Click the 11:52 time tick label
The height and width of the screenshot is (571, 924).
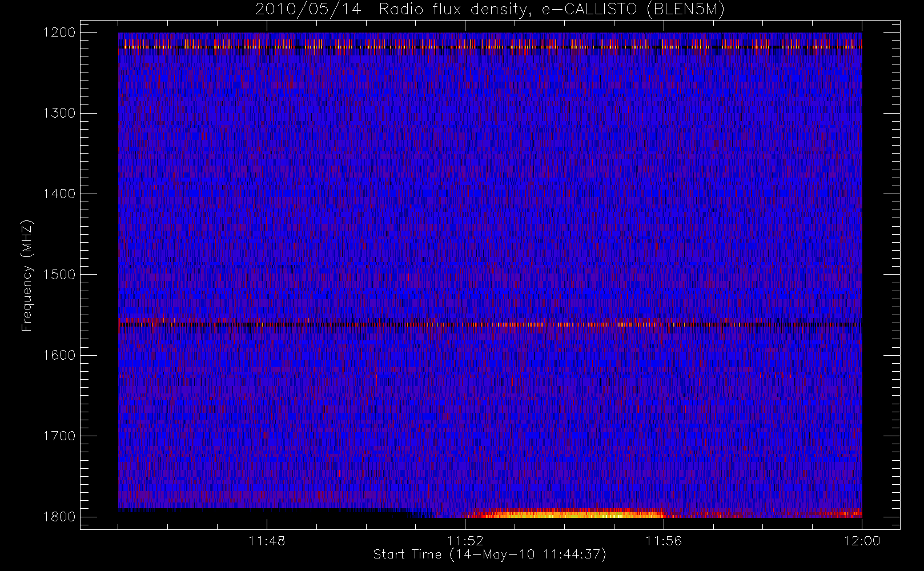pyautogui.click(x=465, y=541)
